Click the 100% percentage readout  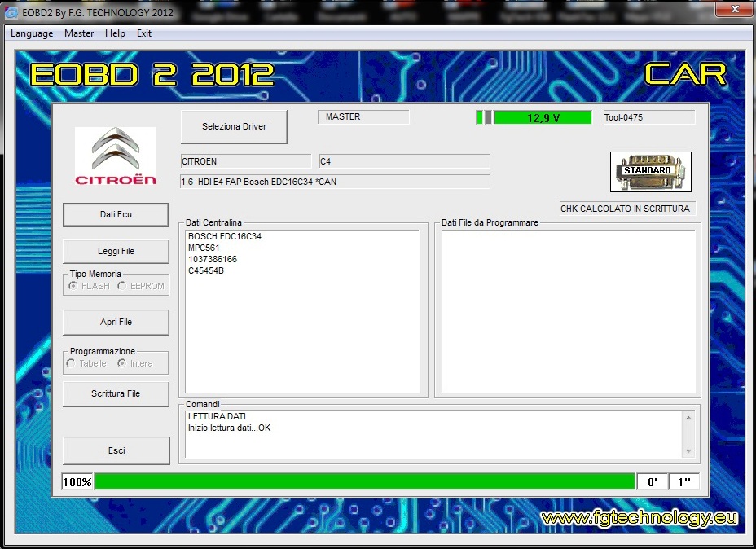(77, 481)
